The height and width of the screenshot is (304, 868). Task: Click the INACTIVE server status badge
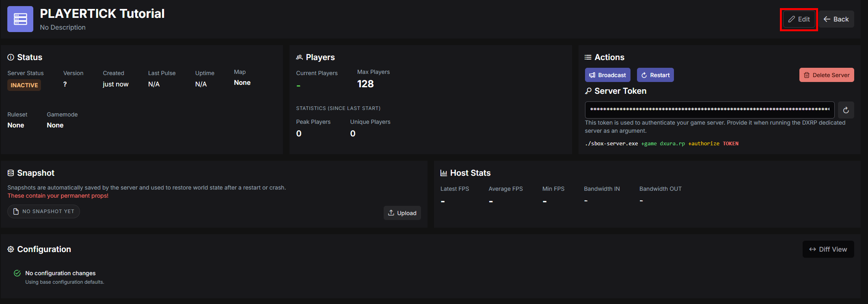point(24,85)
